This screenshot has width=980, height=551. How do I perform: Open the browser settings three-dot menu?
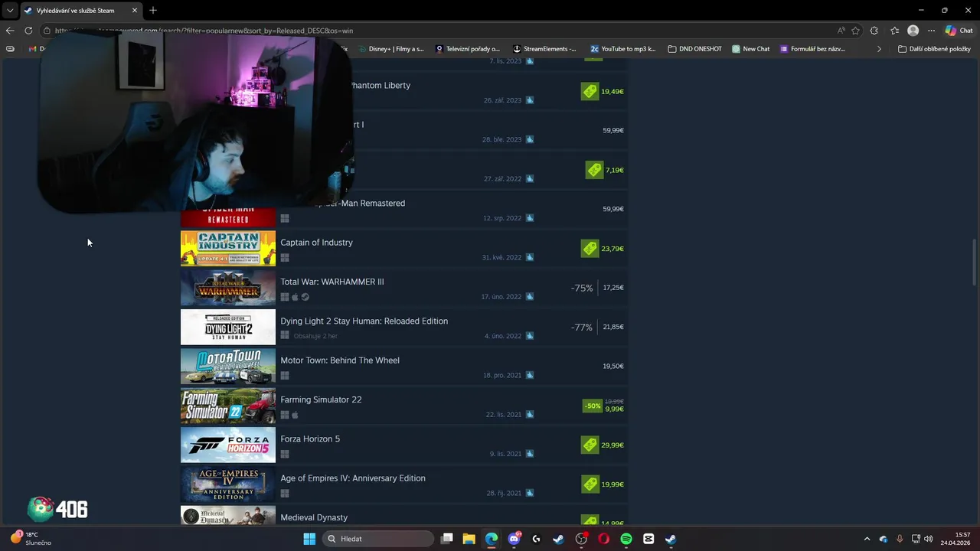932,31
